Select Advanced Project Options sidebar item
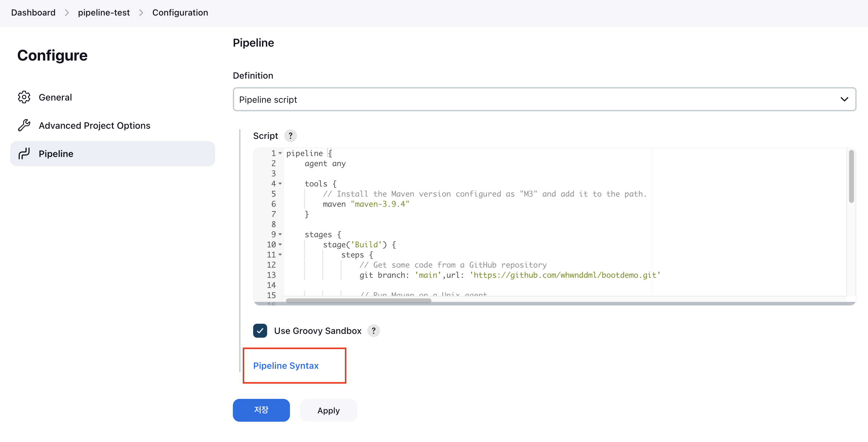 click(x=94, y=126)
